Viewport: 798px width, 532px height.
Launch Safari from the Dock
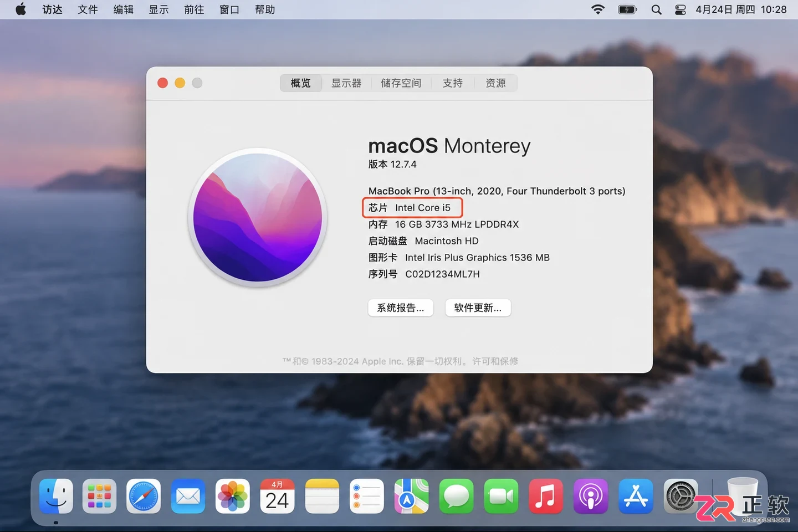click(144, 496)
